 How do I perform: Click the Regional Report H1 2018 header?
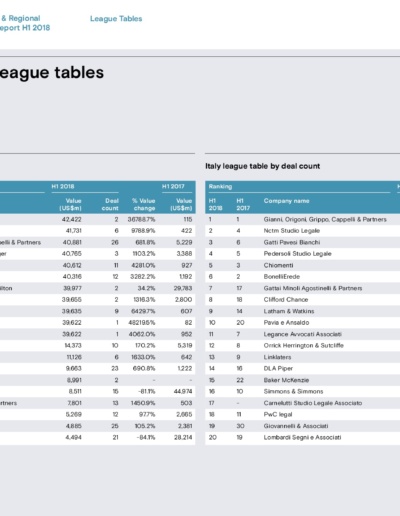(x=25, y=23)
